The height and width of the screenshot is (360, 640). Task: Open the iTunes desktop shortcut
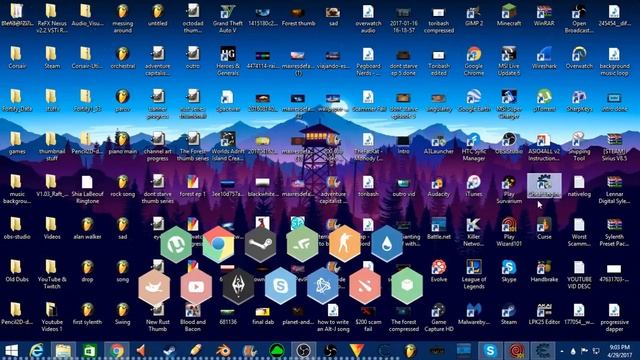[x=473, y=186]
